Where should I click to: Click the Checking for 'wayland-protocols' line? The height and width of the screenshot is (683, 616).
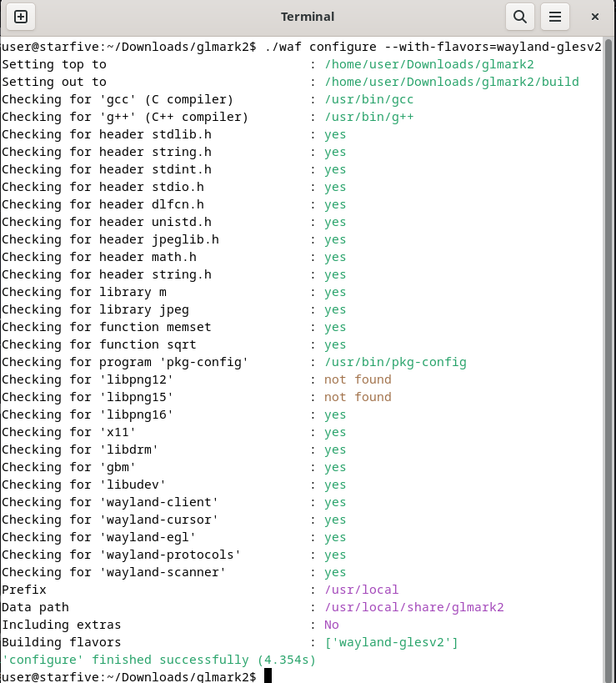[x=174, y=555]
